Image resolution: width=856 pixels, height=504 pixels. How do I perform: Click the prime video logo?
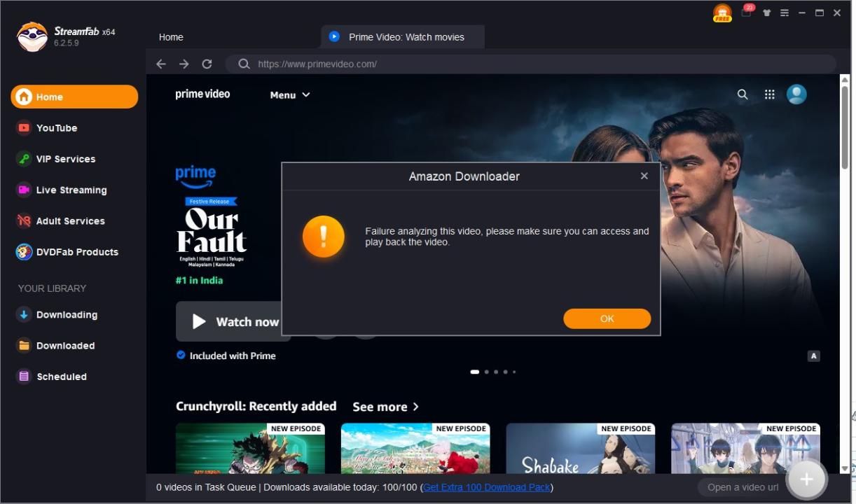click(x=202, y=94)
